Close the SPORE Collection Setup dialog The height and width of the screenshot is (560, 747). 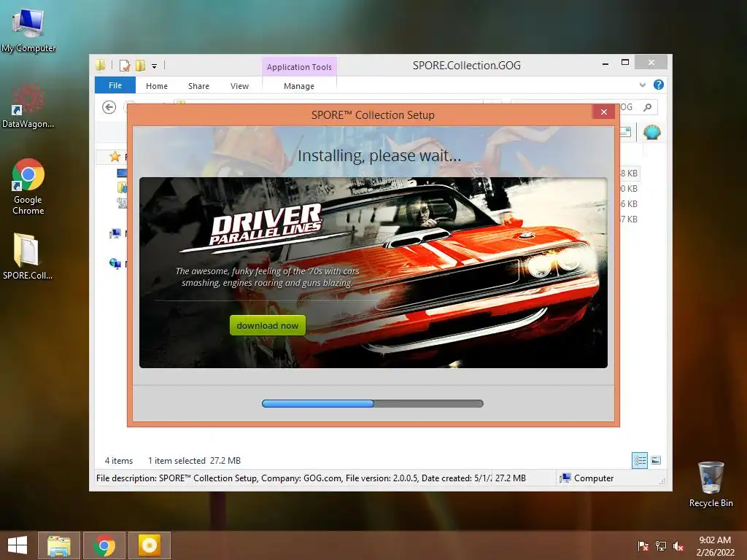click(x=603, y=112)
